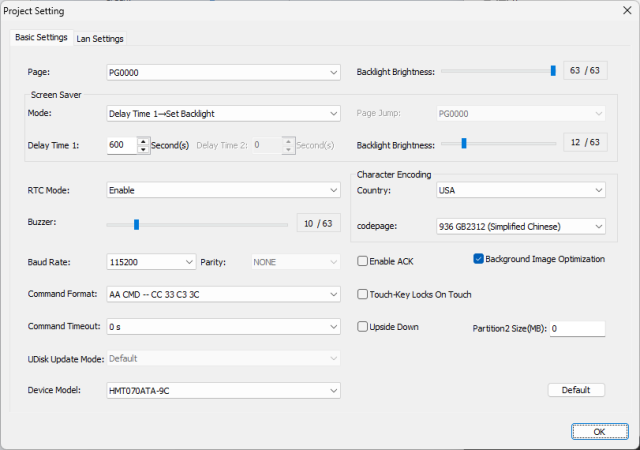
Task: Enable the Upside Down checkbox
Action: [x=364, y=327]
